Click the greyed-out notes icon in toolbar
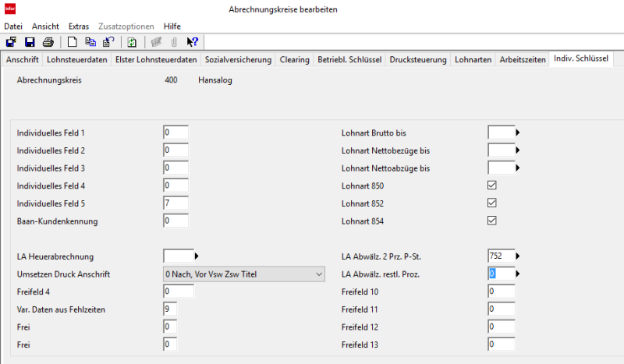624x364 pixels. coord(156,42)
